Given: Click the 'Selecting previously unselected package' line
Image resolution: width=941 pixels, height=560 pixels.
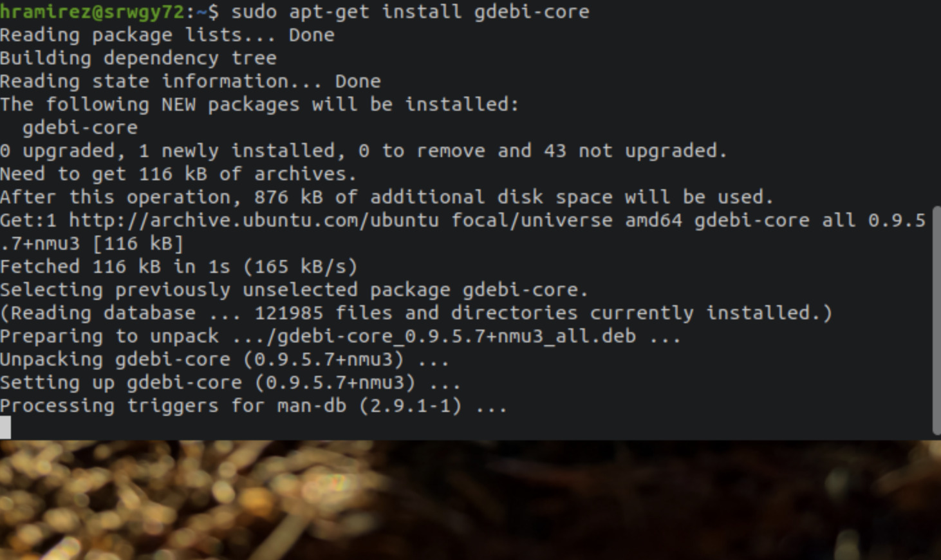Looking at the screenshot, I should tap(293, 290).
